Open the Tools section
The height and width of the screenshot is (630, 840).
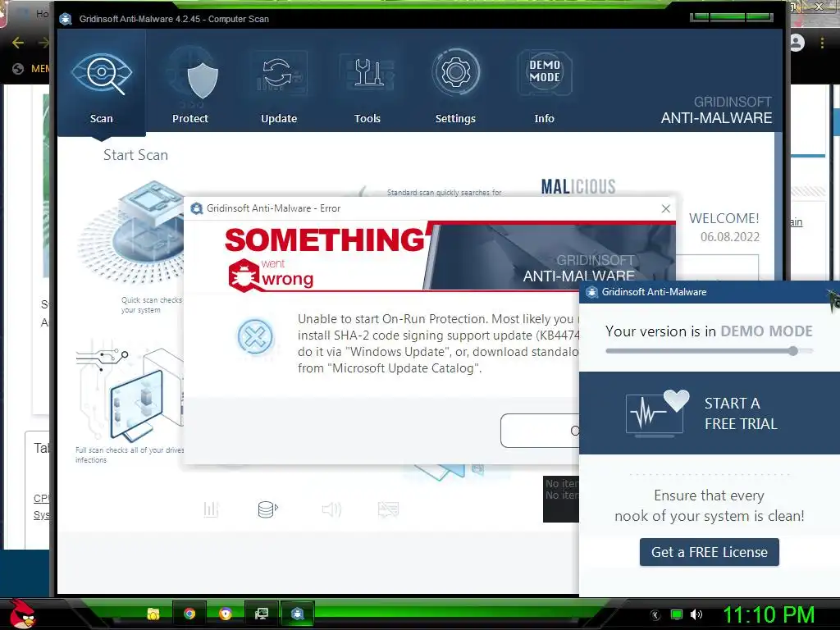coord(367,85)
